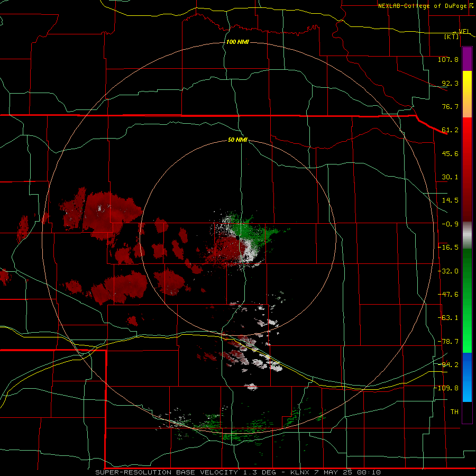Image resolution: width=476 pixels, height=476 pixels.
Task: Click the '50 NMI' range ring label
Action: click(x=237, y=140)
